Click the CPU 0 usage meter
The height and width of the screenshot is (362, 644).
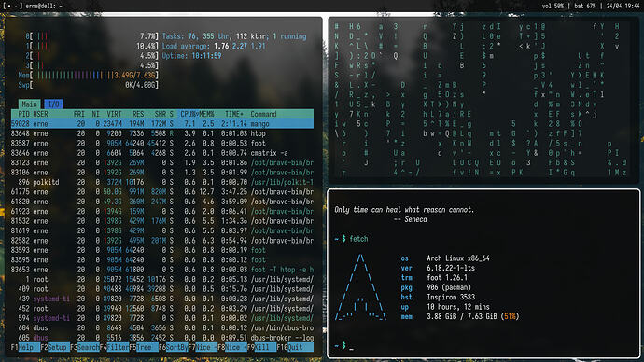tap(91, 36)
